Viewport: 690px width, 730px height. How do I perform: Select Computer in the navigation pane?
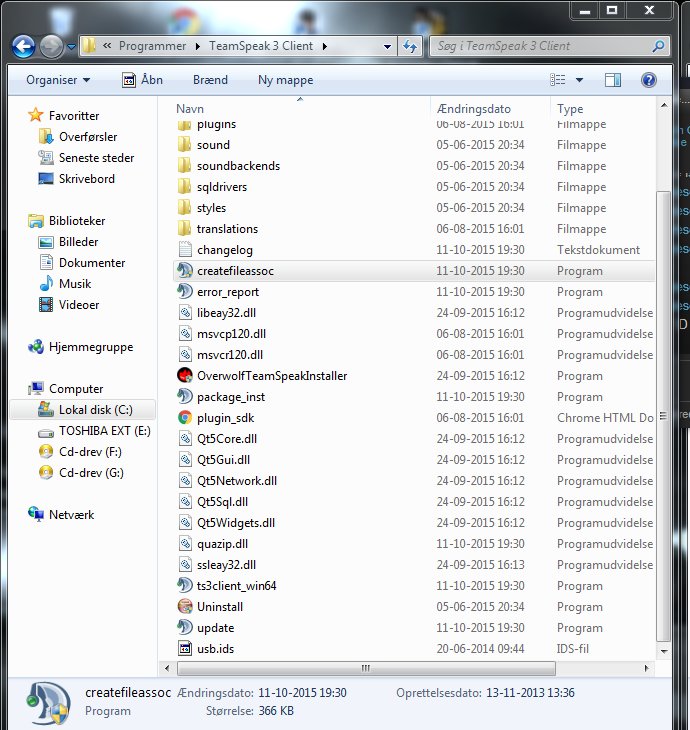click(x=75, y=389)
